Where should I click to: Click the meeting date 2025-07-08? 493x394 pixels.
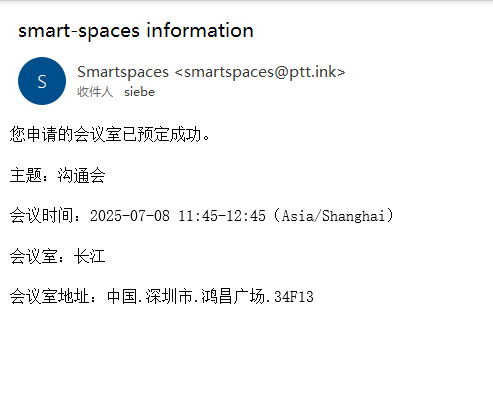pyautogui.click(x=130, y=216)
